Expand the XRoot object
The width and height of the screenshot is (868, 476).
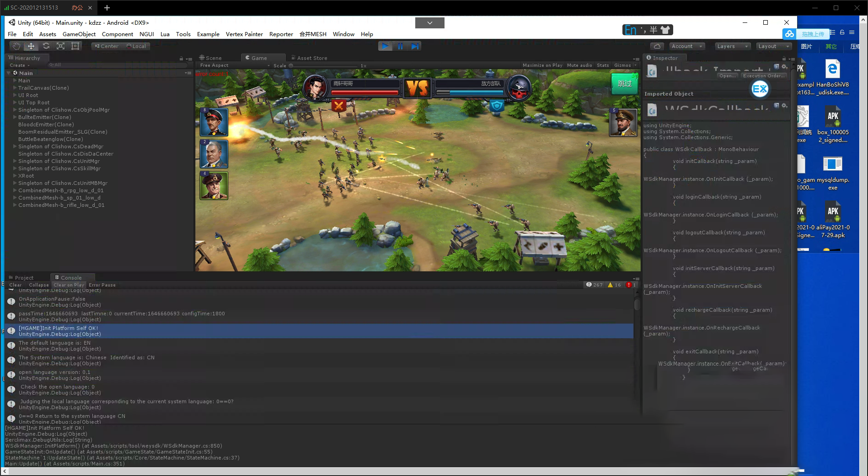click(x=15, y=176)
